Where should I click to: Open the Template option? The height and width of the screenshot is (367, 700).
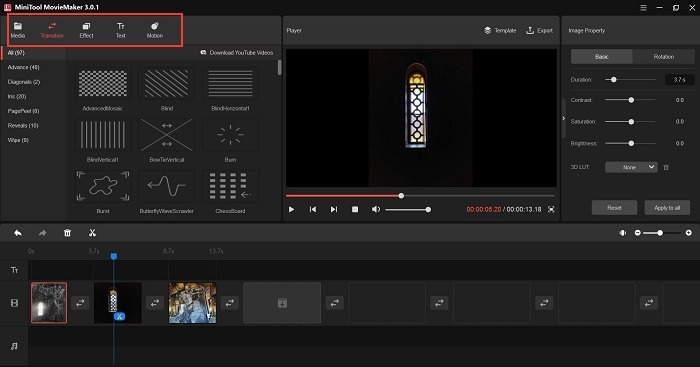tap(500, 30)
